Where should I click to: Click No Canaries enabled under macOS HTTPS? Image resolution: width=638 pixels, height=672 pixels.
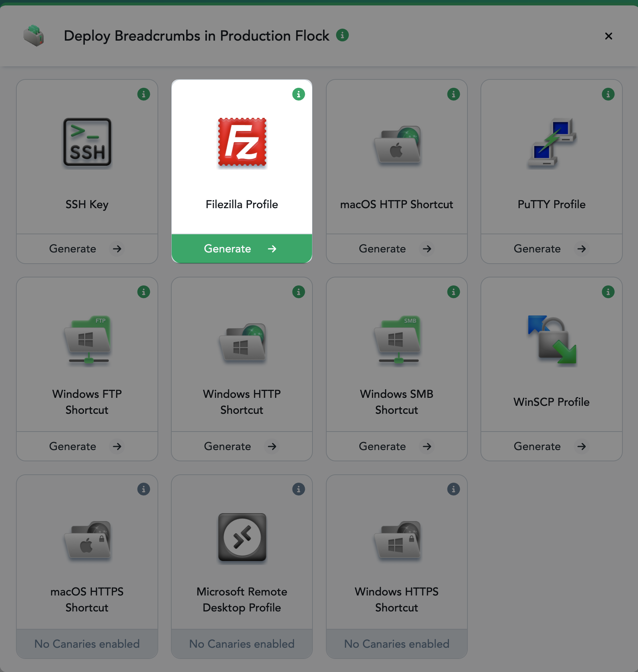[x=87, y=644]
